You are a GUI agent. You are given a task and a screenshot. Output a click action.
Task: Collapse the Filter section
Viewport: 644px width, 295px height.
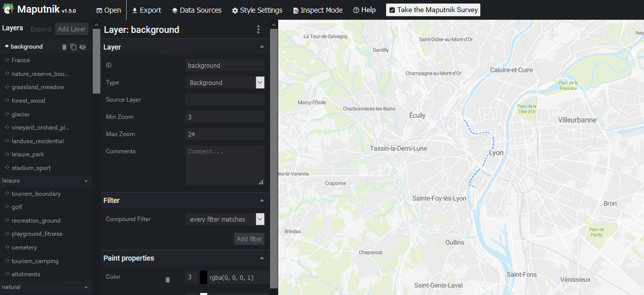[261, 200]
